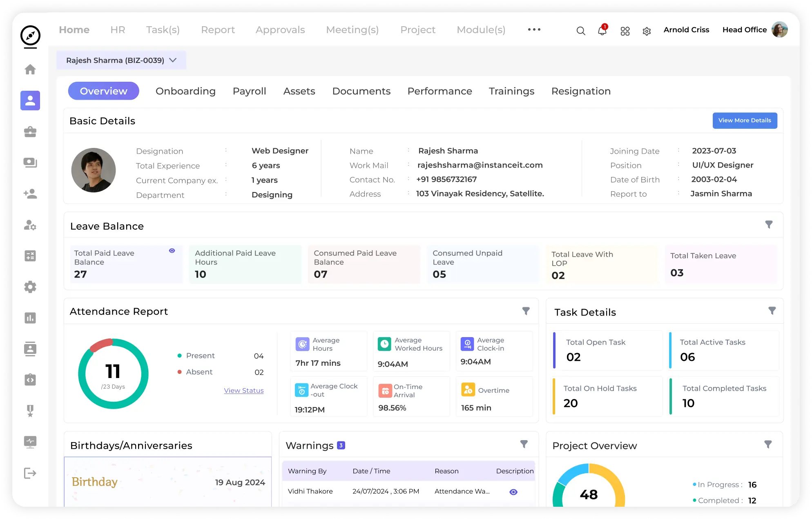The height and width of the screenshot is (519, 812).
Task: Open notifications via the bell icon
Action: click(602, 31)
